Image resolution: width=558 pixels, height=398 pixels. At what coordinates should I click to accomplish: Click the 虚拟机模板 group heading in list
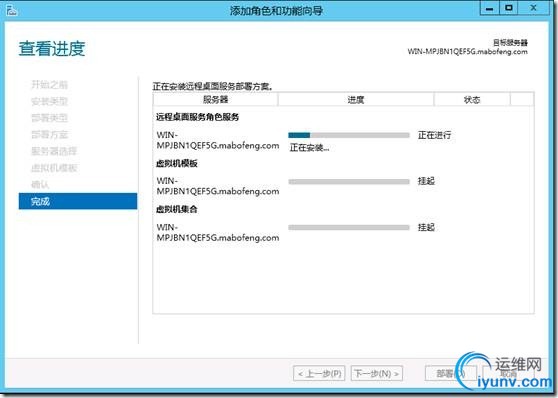177,163
